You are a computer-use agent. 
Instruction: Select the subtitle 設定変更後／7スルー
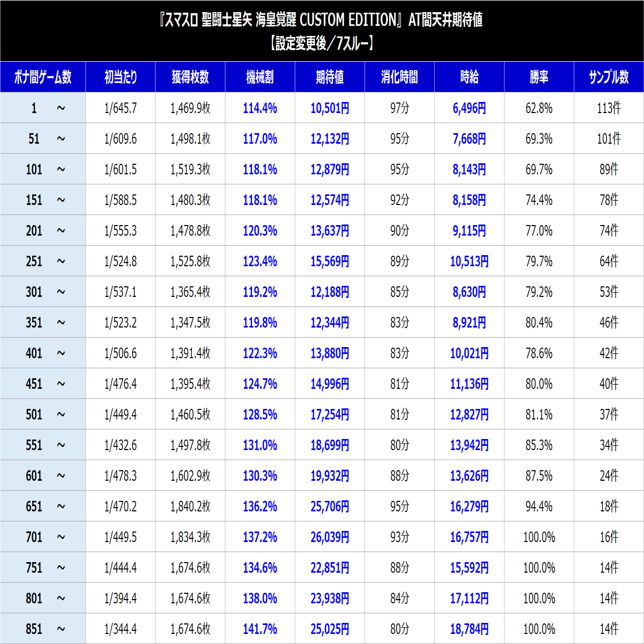coord(321,43)
